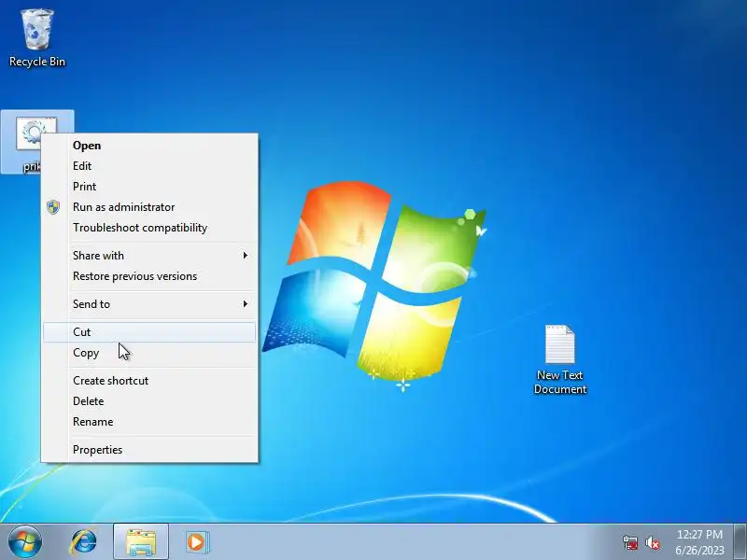Open Windows Explorer from the taskbar
The image size is (747, 560).
pyautogui.click(x=141, y=542)
